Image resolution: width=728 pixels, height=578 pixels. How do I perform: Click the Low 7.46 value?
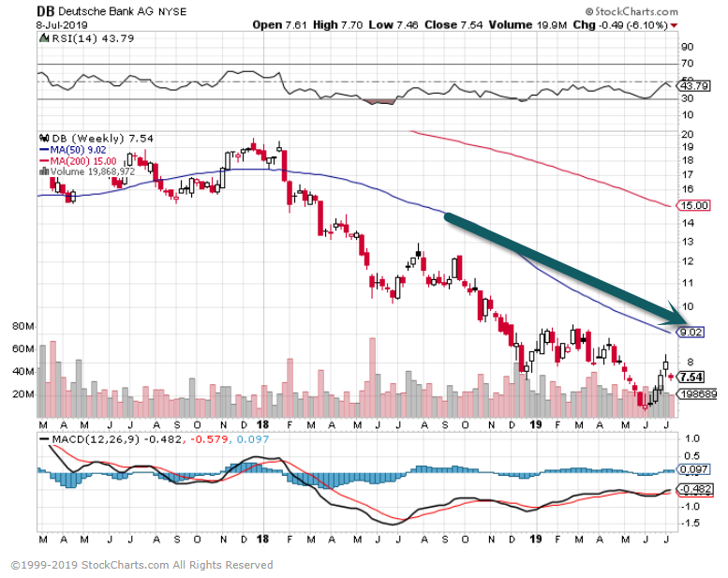pos(394,25)
